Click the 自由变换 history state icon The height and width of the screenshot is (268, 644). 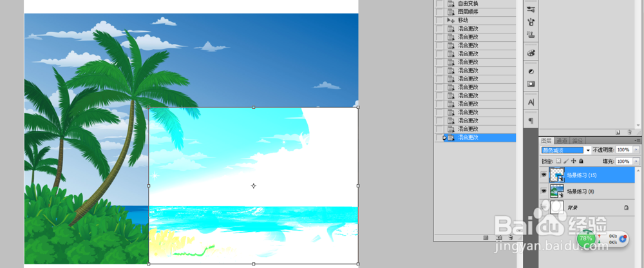[x=451, y=3]
